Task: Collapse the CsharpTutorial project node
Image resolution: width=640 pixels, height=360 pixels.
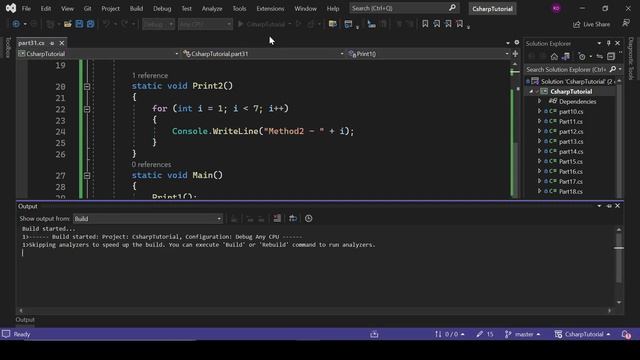Action: [531, 91]
